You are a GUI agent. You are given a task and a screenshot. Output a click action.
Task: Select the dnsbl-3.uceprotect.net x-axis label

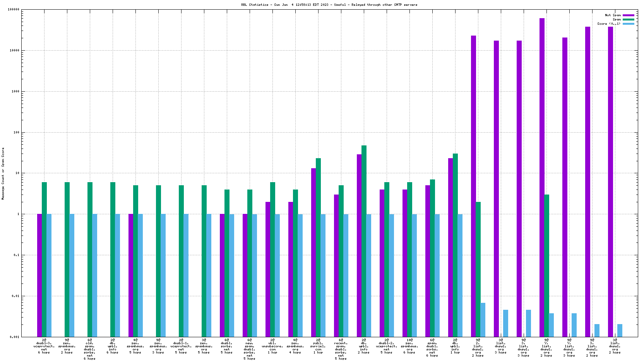44,346
